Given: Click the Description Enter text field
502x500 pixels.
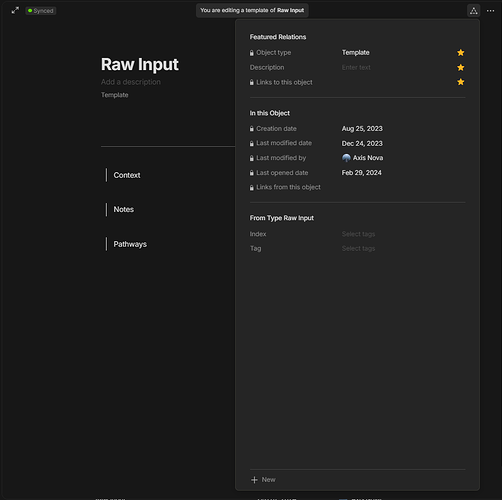Looking at the screenshot, I should (356, 67).
